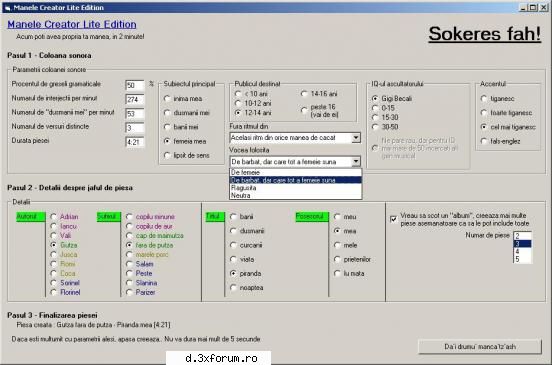The height and width of the screenshot is (365, 552).
Task: Edit the grammar mistakes percentage field
Action: (x=135, y=85)
